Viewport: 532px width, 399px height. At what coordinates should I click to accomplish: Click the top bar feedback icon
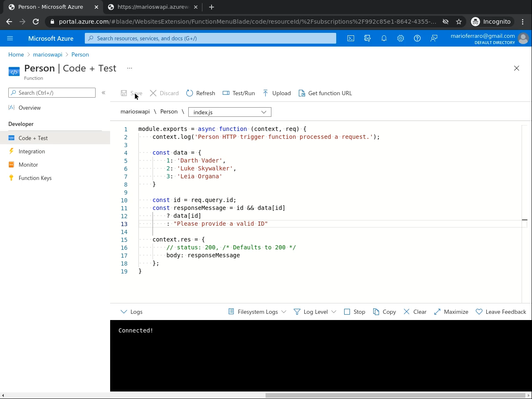[x=434, y=38]
